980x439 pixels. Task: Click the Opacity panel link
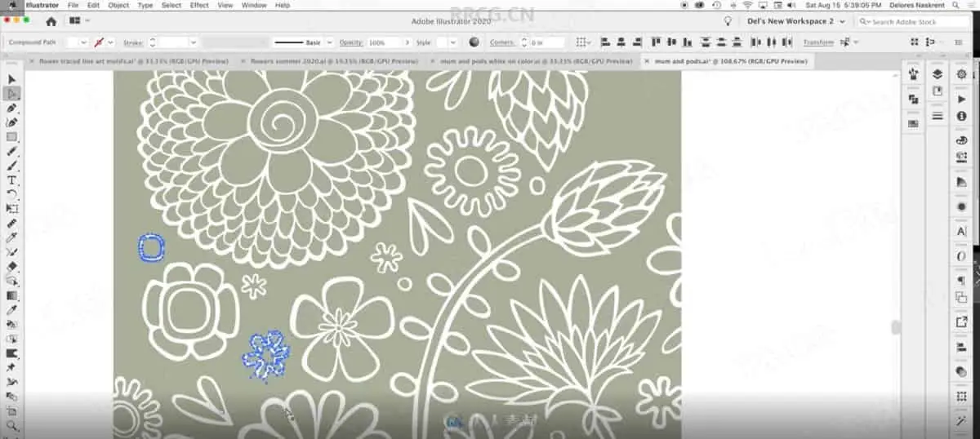(x=351, y=42)
